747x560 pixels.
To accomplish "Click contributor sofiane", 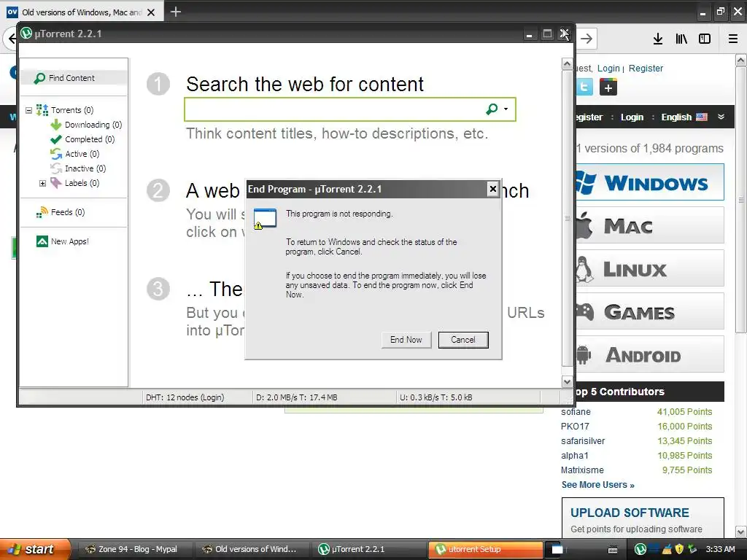I will 576,412.
